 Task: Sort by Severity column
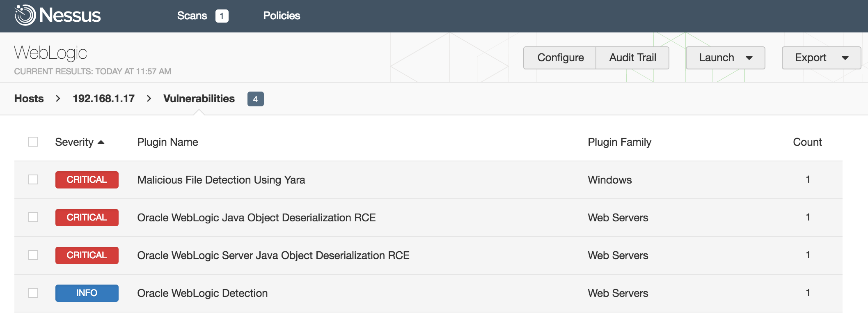(x=74, y=142)
